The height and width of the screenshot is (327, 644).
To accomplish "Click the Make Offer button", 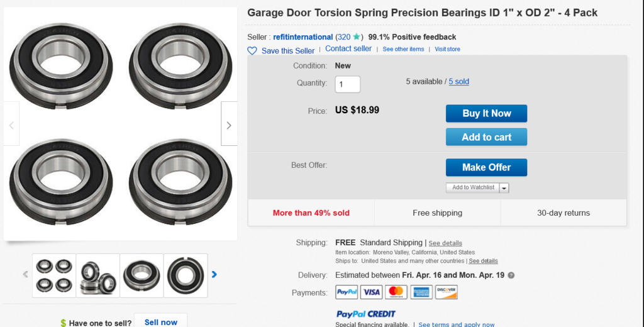I will point(486,167).
